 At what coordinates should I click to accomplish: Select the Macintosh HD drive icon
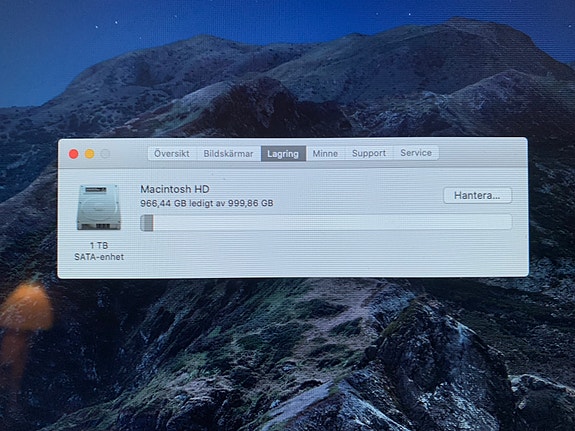point(99,207)
